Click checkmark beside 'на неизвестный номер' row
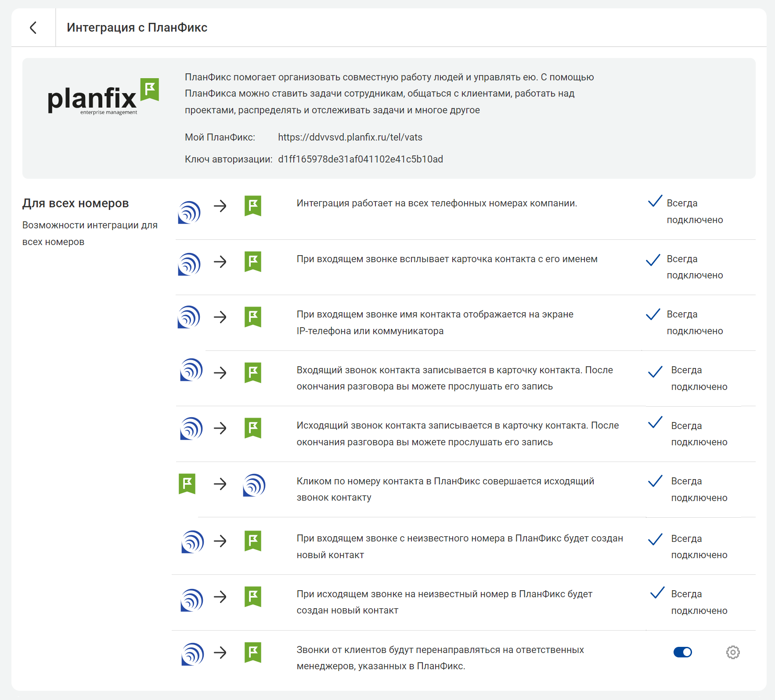775x700 pixels. click(x=657, y=592)
